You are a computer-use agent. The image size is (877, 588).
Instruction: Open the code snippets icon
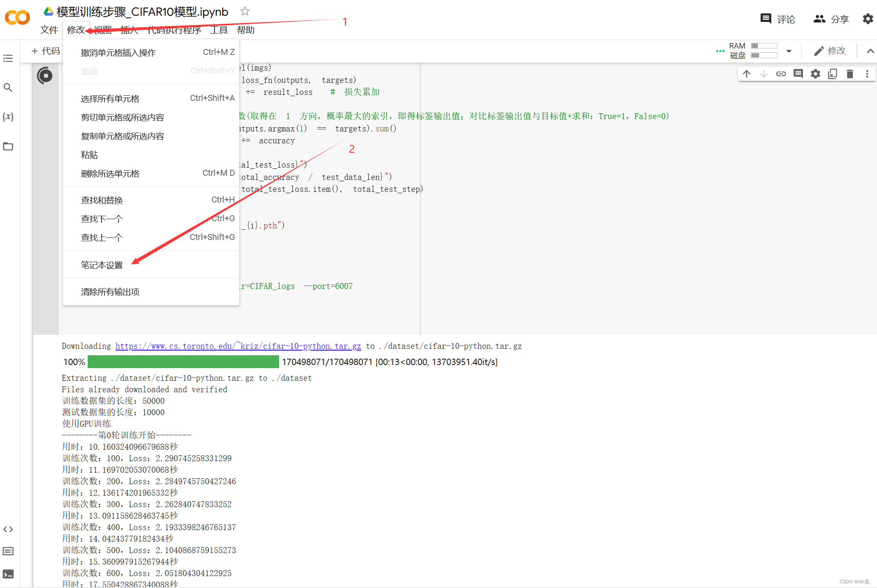tap(8, 529)
